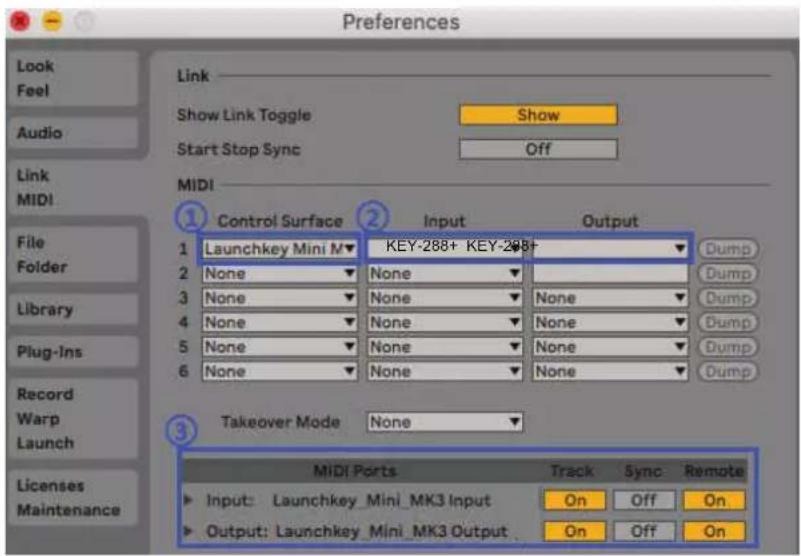801x556 pixels.
Task: Toggle Remote for Launchkey_Mini_MK3 Output
Action: pos(714,531)
